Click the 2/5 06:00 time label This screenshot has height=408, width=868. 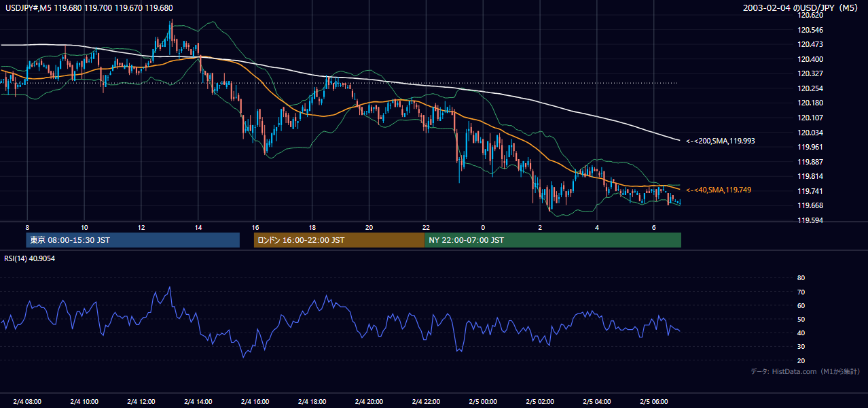coord(654,401)
